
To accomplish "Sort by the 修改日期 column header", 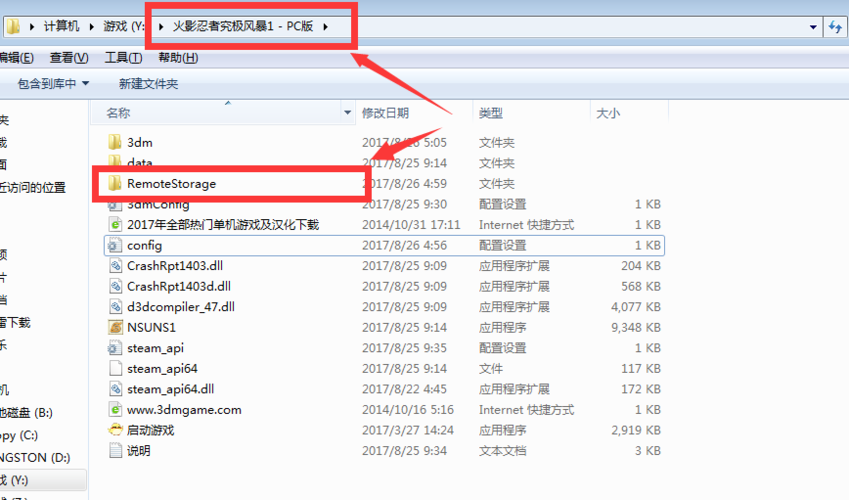I will click(385, 113).
